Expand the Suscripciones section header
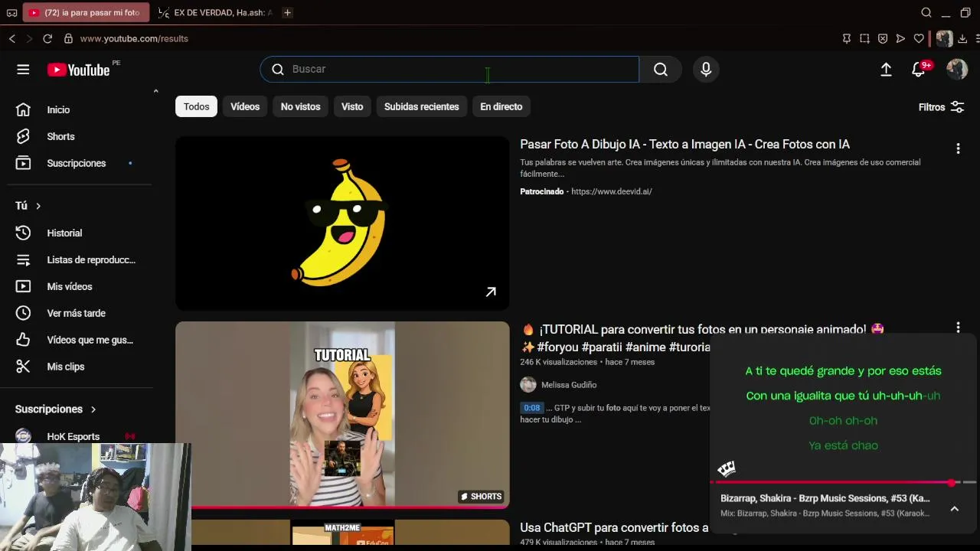980x551 pixels. tap(56, 409)
